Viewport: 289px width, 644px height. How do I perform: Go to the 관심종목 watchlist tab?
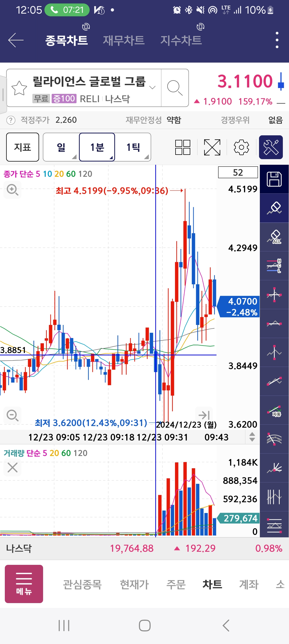coord(82,584)
